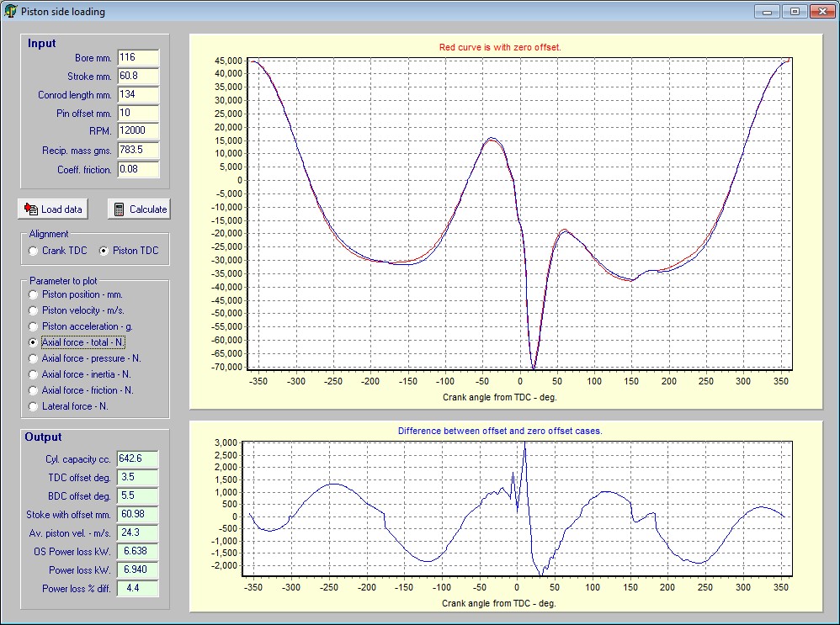The height and width of the screenshot is (625, 840).
Task: Plot Piston velocity - m/s.
Action: point(34,311)
